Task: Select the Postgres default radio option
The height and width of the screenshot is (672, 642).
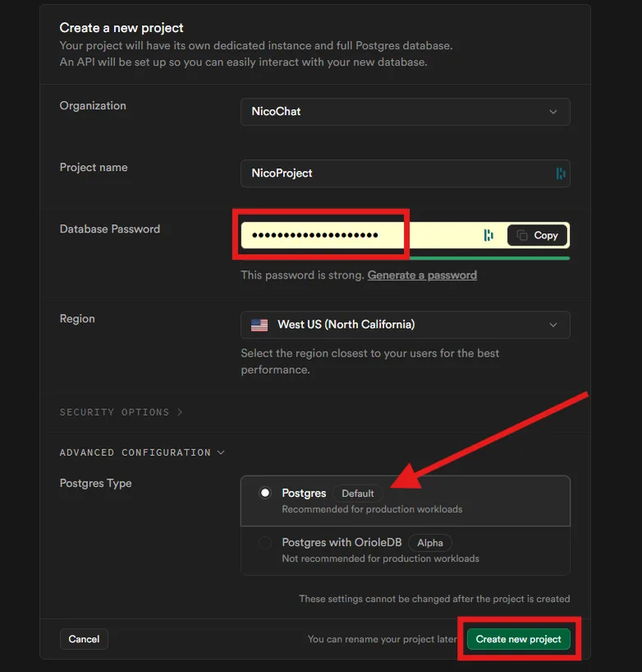Action: [x=265, y=493]
